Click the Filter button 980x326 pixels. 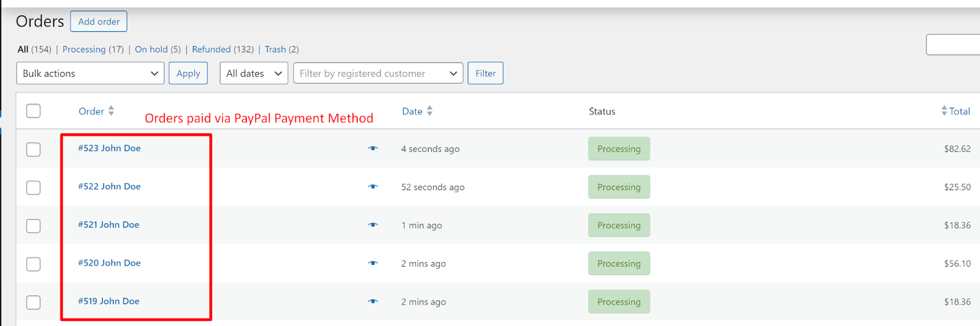pyautogui.click(x=486, y=73)
